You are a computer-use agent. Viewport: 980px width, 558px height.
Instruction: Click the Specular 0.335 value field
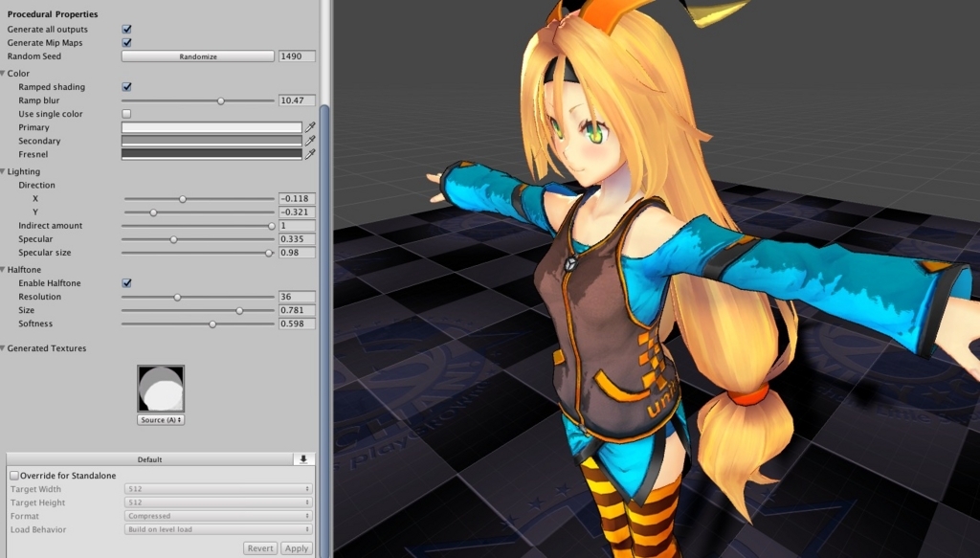(x=297, y=239)
